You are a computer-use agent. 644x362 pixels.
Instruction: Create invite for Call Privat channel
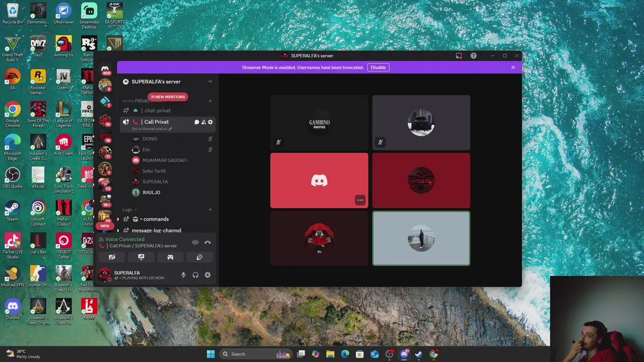click(203, 122)
